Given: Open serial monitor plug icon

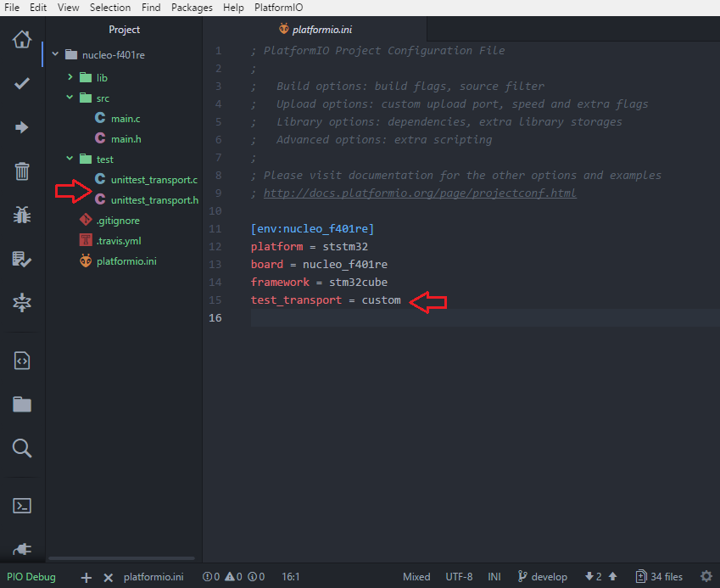Looking at the screenshot, I should click(x=21, y=549).
